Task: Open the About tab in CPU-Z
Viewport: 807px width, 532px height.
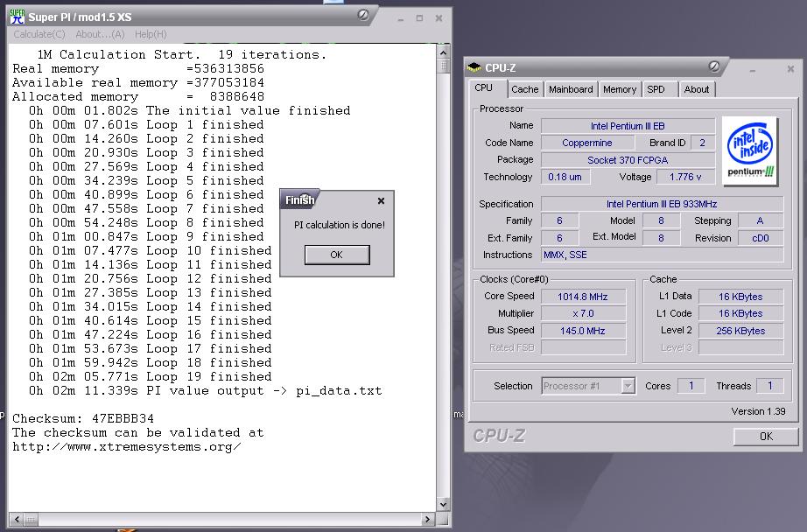Action: [x=697, y=89]
